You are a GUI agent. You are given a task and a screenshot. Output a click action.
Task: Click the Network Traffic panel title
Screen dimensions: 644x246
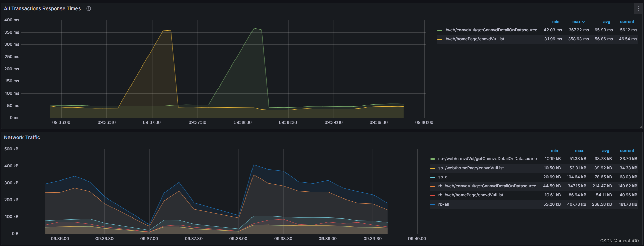pos(22,137)
